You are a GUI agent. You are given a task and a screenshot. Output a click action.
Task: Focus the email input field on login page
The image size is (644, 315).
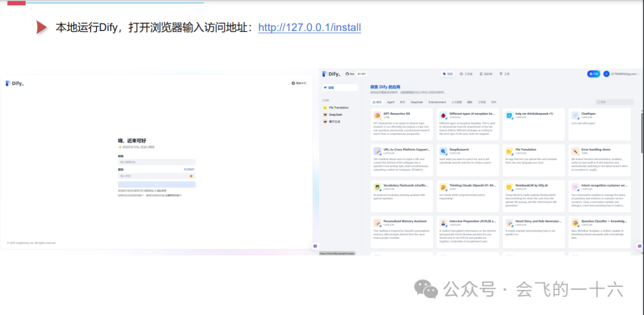point(156,162)
